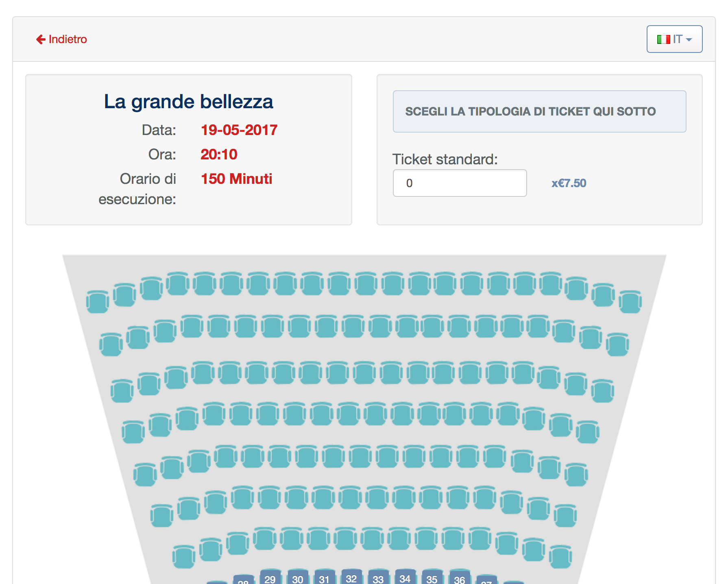Pick the rightmost seat in the seventh row
Image resolution: width=728 pixels, height=584 pixels.
click(x=560, y=557)
